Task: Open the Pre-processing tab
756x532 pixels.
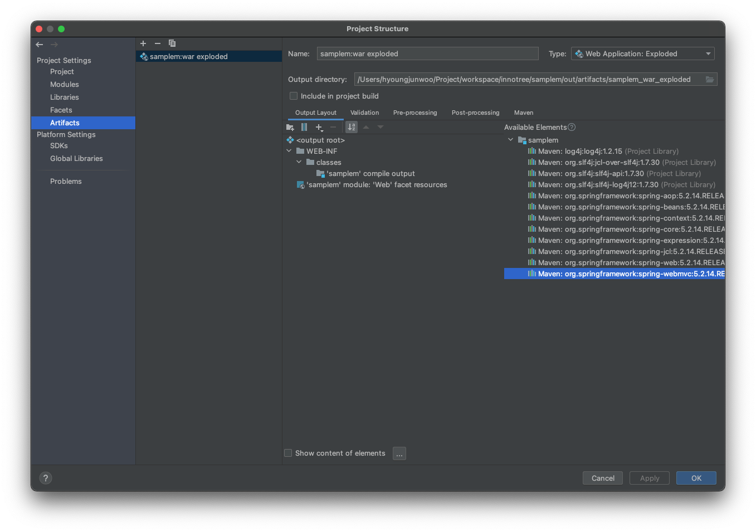Action: tap(415, 113)
